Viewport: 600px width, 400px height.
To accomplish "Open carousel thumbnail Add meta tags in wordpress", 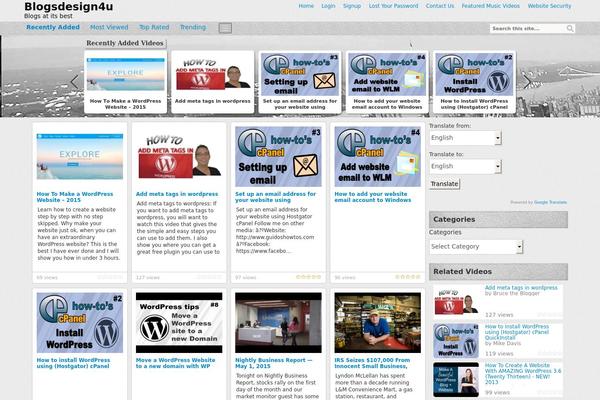I will coord(213,74).
